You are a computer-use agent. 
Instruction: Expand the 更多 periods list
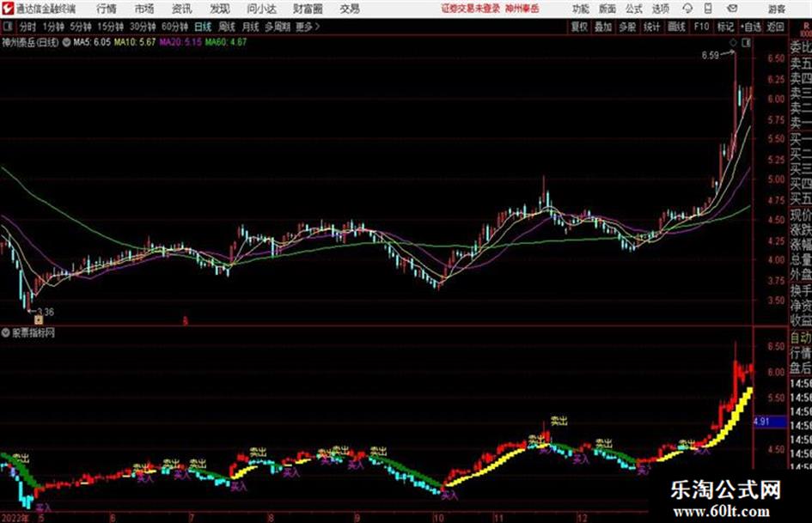308,27
